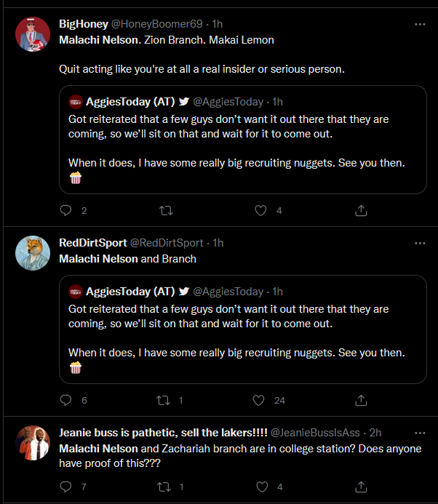Viewport: 438px width, 504px height.
Task: Reply to RedDirtSport's tweet
Action: [65, 400]
